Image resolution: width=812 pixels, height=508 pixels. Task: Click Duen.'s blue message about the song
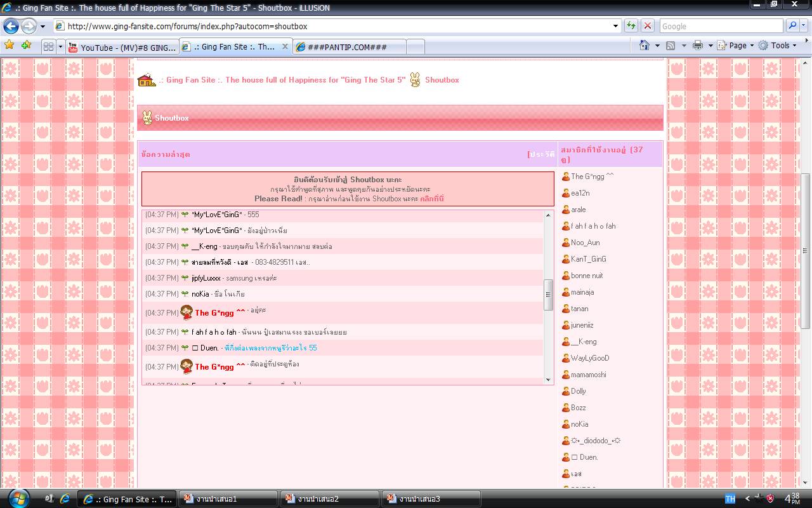[x=271, y=348]
